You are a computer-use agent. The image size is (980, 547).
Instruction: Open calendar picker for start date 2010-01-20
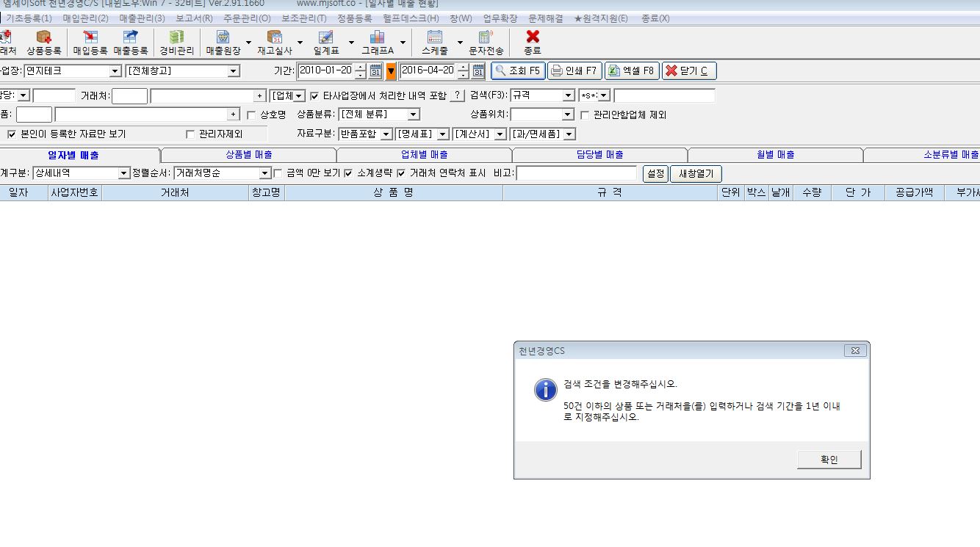point(375,71)
